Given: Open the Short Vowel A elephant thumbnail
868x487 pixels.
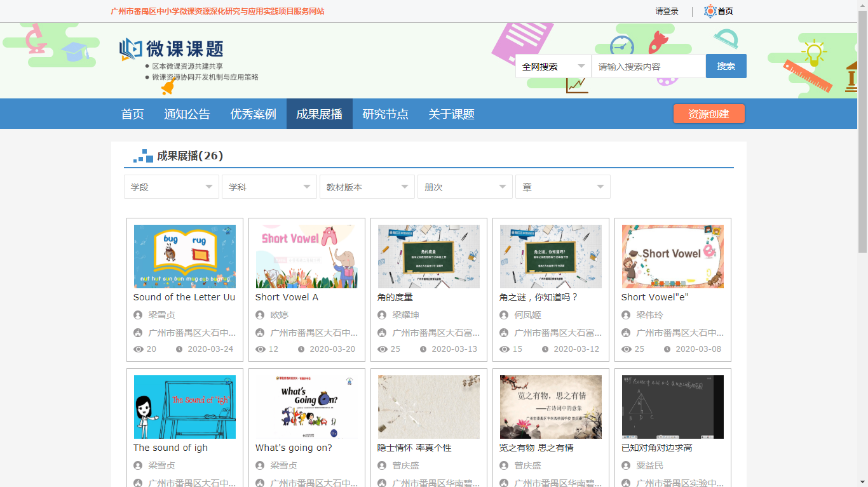Looking at the screenshot, I should (307, 257).
